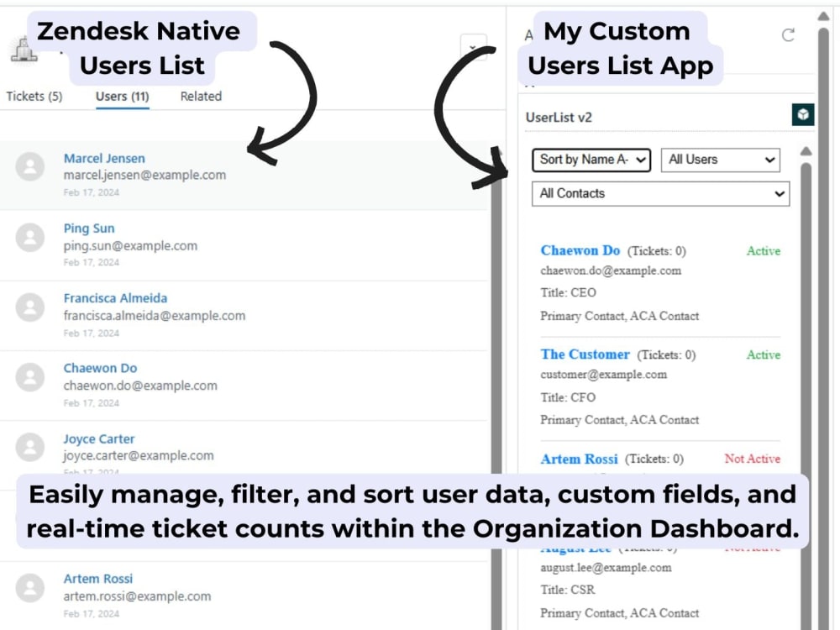Open the All Users filter dropdown
Screen dimensions: 840x630
[x=721, y=160]
